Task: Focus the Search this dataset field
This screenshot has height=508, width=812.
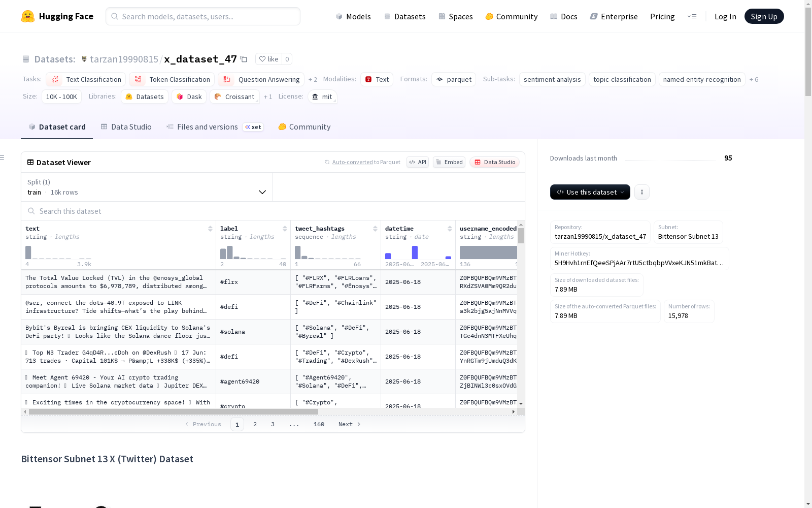Action: coord(273,211)
